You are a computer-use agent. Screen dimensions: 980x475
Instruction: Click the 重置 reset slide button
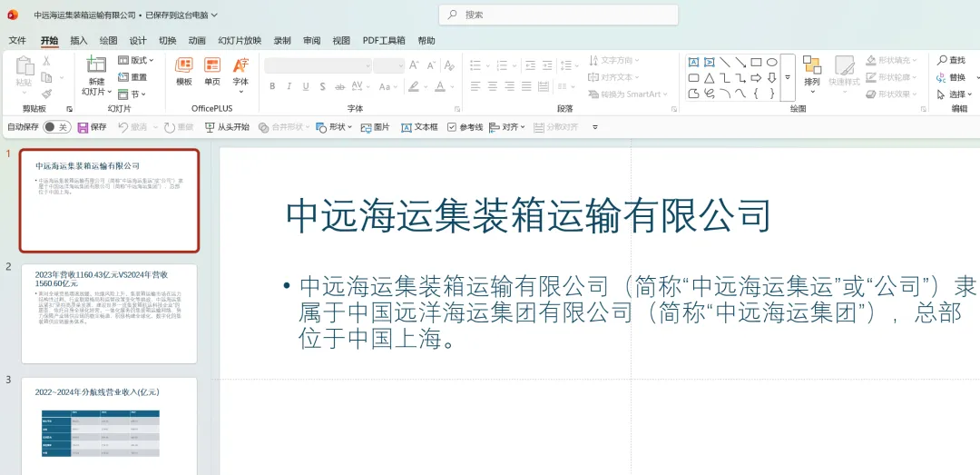[x=132, y=77]
